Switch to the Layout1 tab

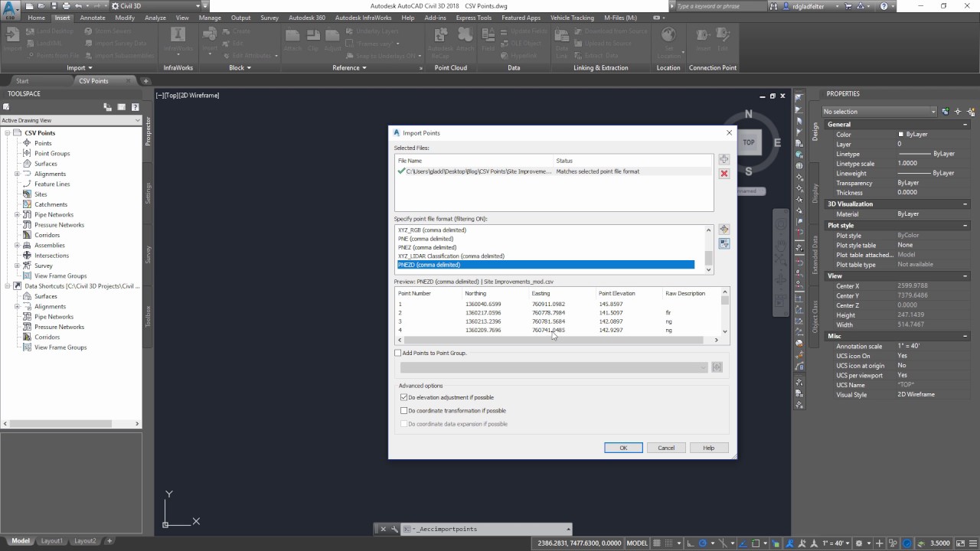[x=52, y=541]
